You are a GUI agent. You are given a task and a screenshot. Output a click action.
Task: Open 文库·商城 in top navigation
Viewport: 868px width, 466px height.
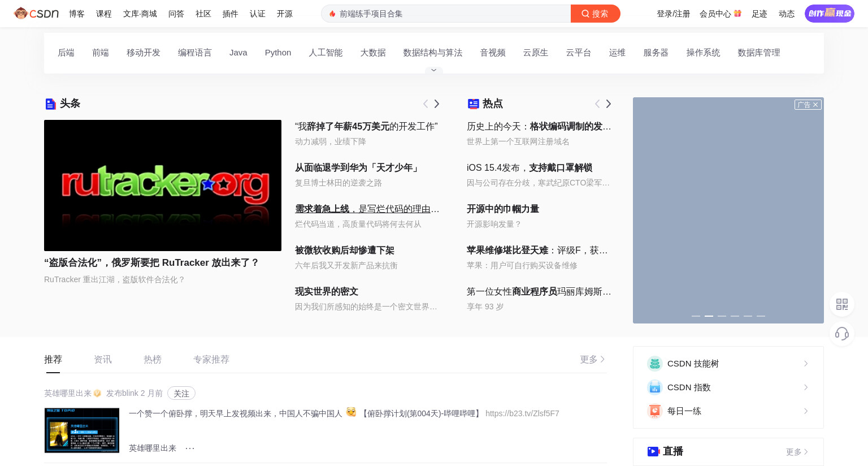pos(140,14)
